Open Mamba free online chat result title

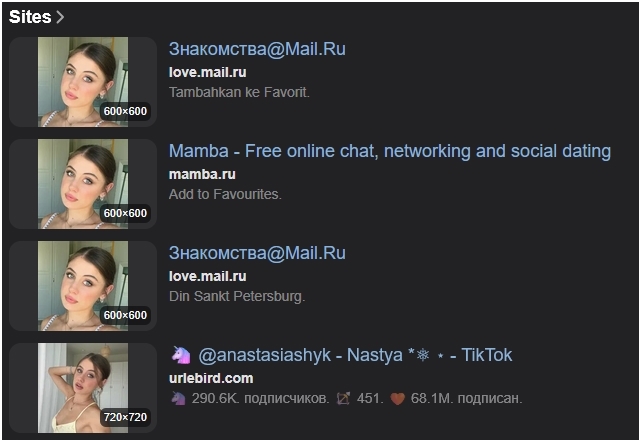[x=390, y=151]
